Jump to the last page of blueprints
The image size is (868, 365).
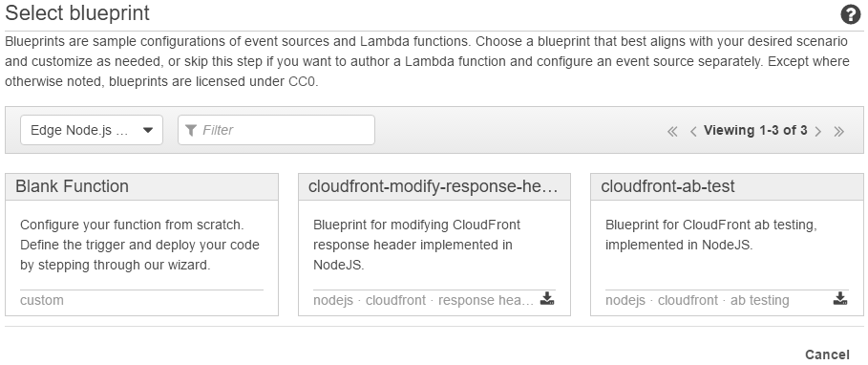point(839,131)
